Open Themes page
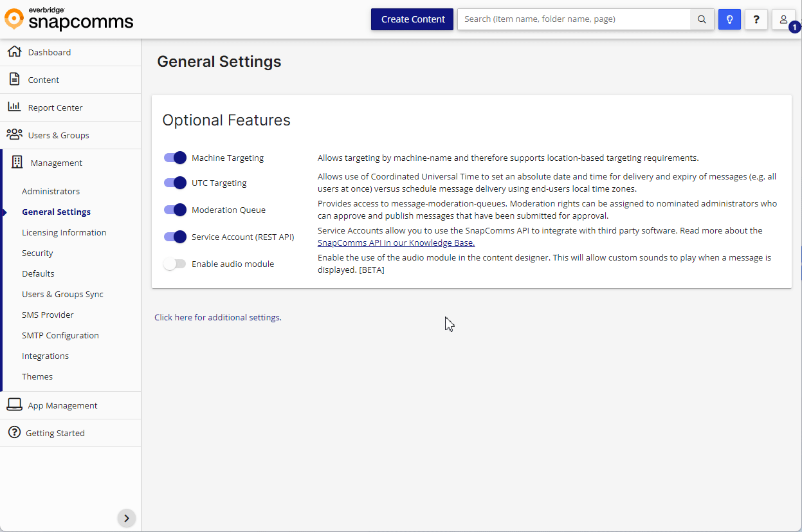This screenshot has width=802, height=532. (x=37, y=376)
